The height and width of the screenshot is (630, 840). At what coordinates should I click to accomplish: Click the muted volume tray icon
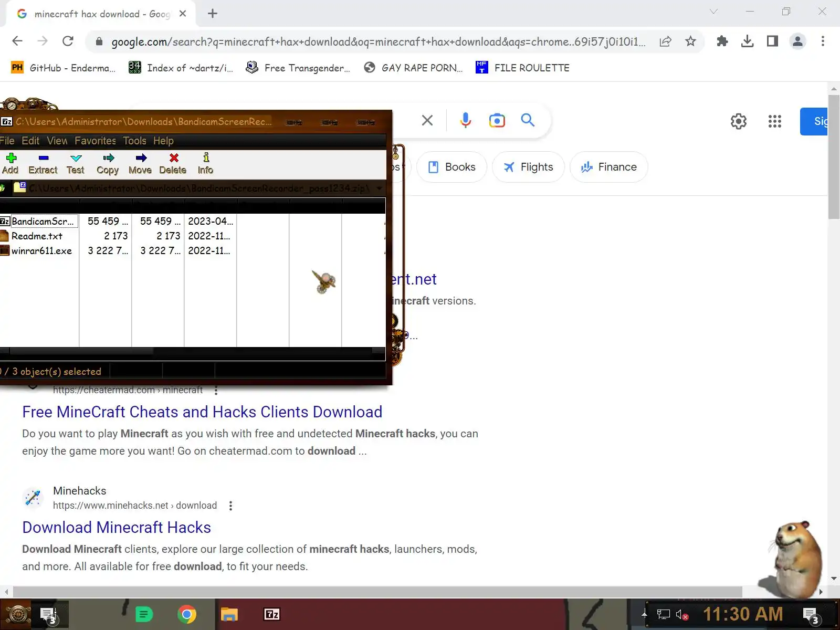(682, 615)
